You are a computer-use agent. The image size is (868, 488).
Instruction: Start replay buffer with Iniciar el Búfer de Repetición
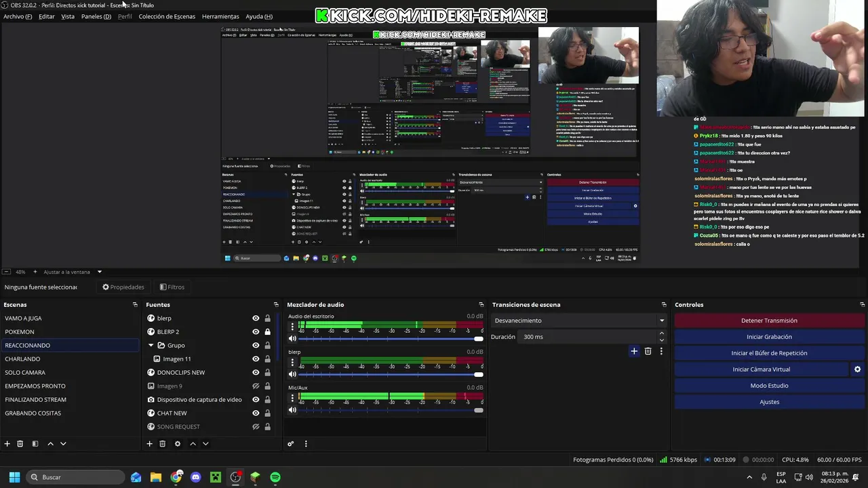click(x=769, y=353)
